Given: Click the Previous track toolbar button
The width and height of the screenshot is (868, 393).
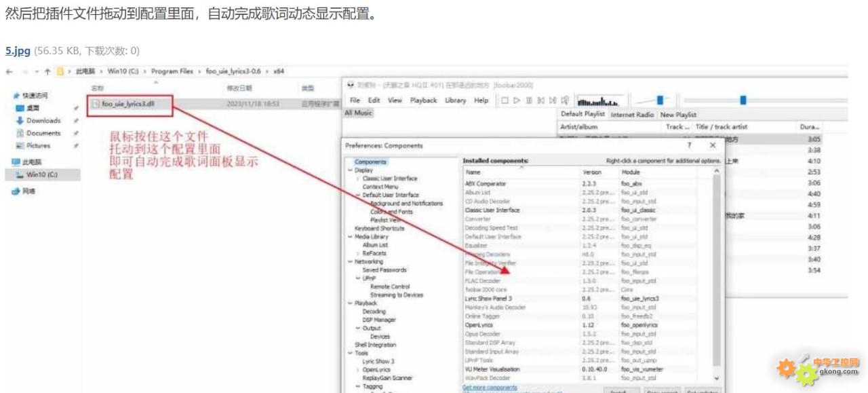Looking at the screenshot, I should click(541, 100).
